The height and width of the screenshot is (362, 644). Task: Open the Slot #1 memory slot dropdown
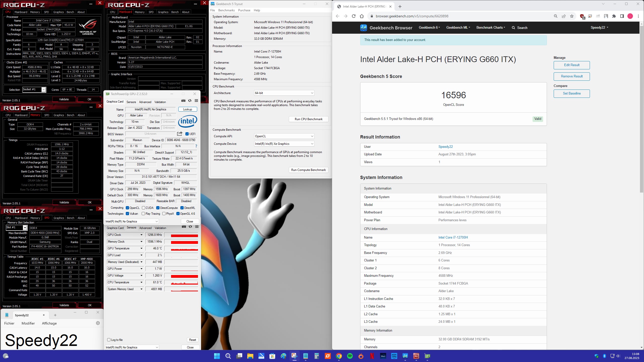pyautogui.click(x=16, y=228)
